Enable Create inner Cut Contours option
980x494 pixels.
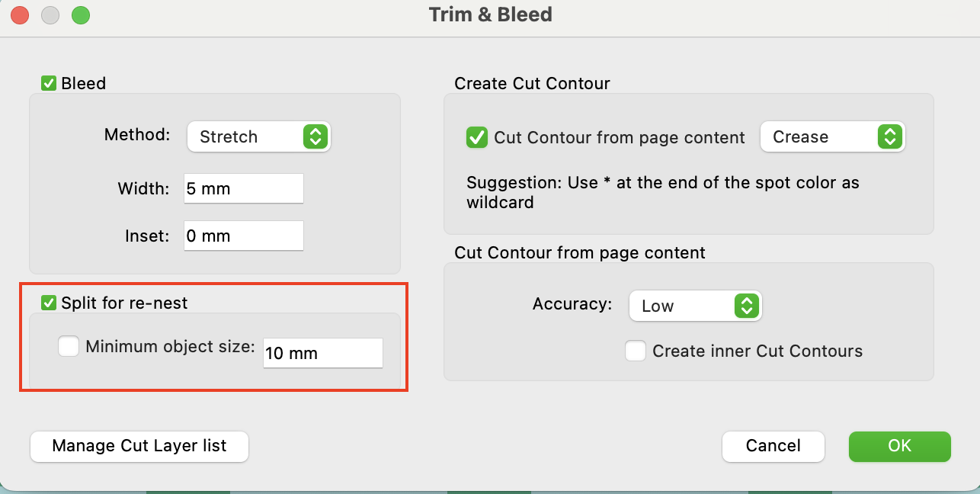[x=635, y=351]
